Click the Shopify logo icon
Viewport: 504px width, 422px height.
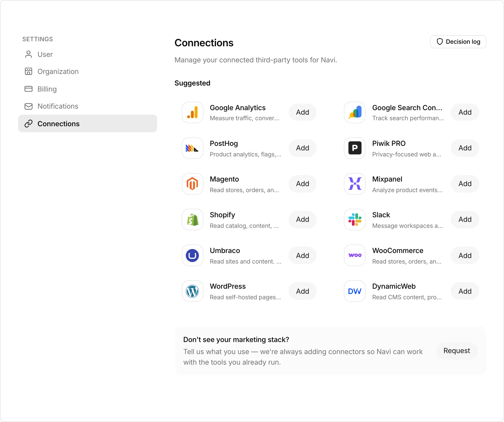193,220
